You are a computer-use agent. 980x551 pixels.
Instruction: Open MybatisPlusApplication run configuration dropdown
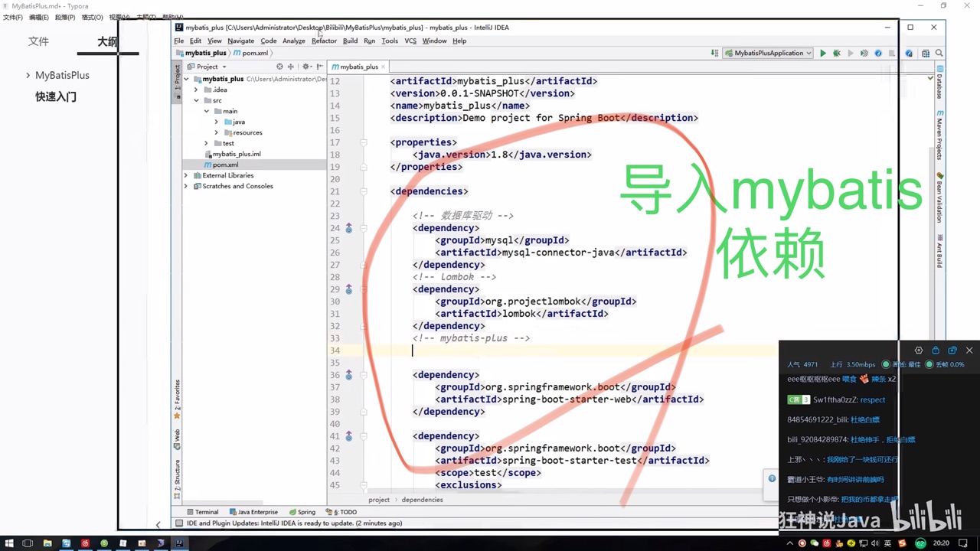pyautogui.click(x=769, y=54)
